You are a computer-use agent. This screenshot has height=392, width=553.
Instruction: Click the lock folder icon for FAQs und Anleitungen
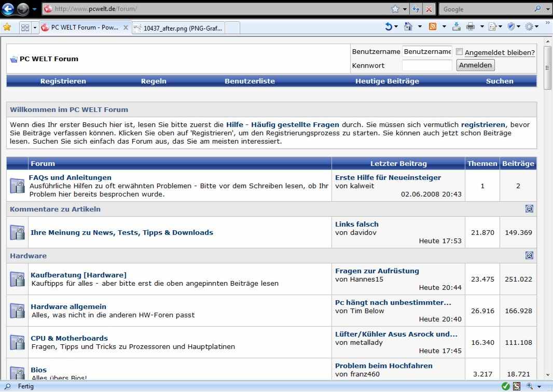pyautogui.click(x=17, y=186)
